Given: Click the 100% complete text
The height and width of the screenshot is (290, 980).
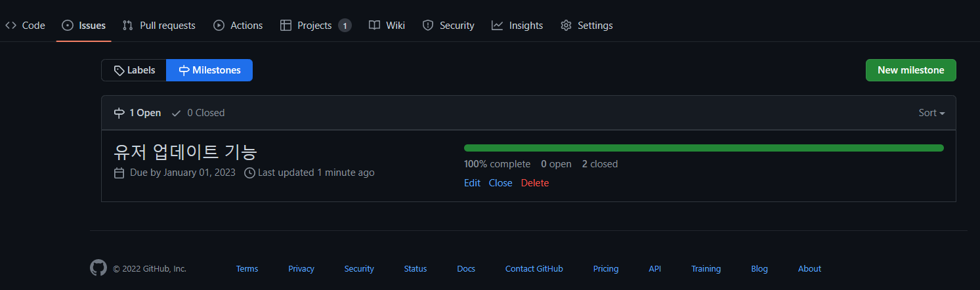Looking at the screenshot, I should [x=497, y=164].
